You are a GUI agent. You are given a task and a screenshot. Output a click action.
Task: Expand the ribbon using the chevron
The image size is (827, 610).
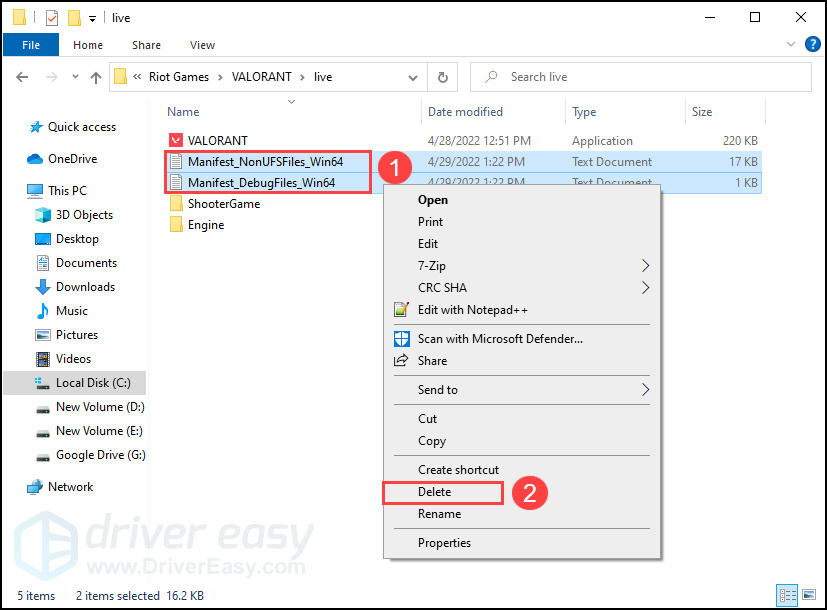click(792, 45)
